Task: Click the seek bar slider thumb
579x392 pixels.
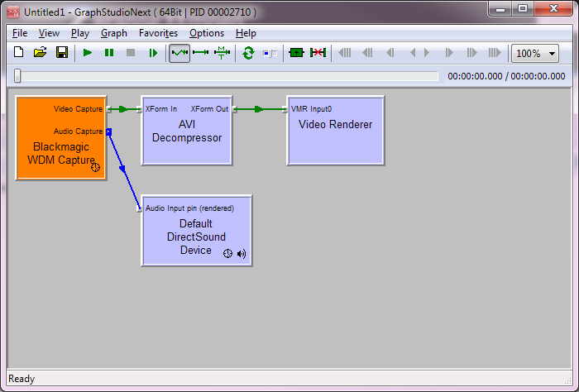Action: click(17, 76)
